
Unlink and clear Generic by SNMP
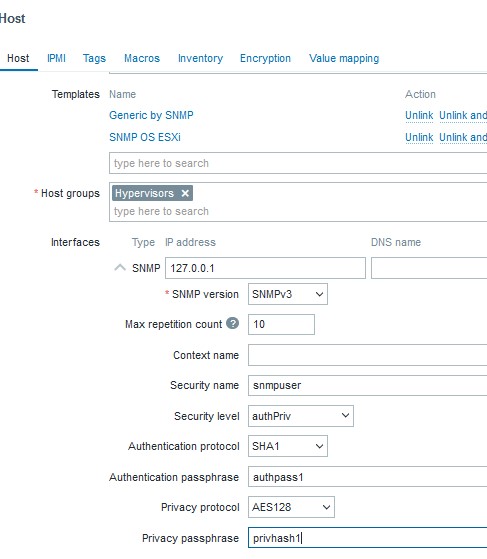pyautogui.click(x=463, y=116)
